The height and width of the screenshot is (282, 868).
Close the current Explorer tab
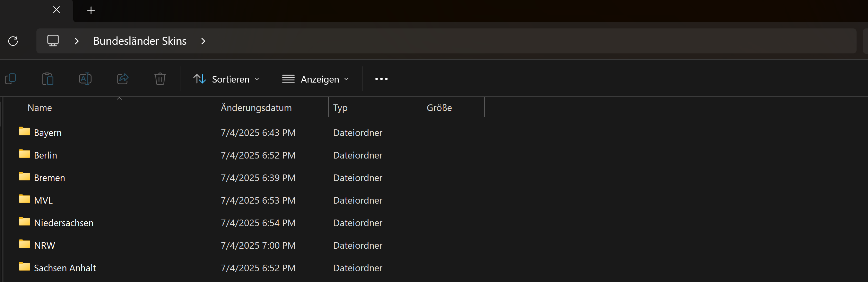click(x=57, y=10)
